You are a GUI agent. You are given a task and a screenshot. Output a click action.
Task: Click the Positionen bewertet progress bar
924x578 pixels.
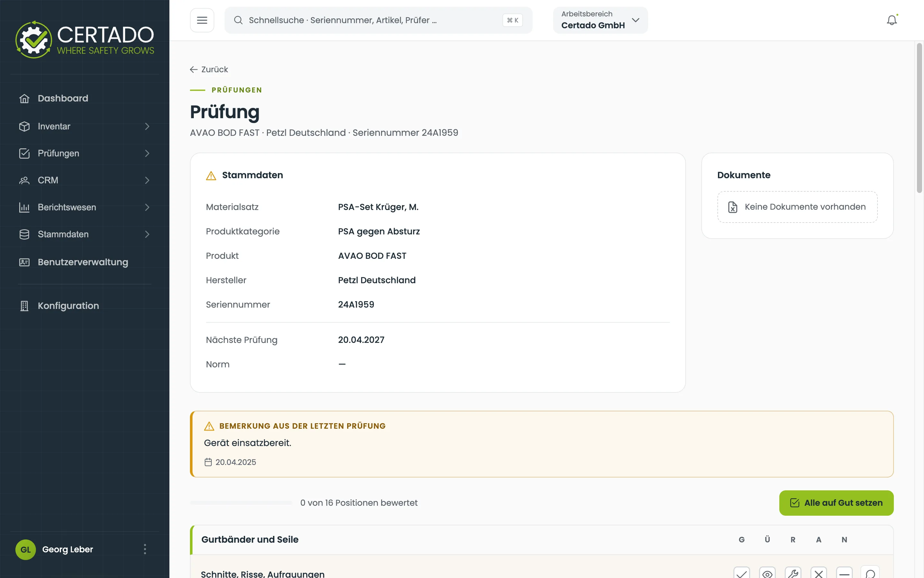point(241,503)
